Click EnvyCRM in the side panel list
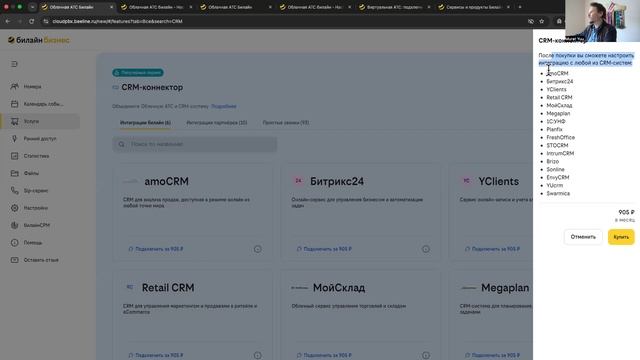Image resolution: width=640 pixels, height=360 pixels. pyautogui.click(x=558, y=178)
